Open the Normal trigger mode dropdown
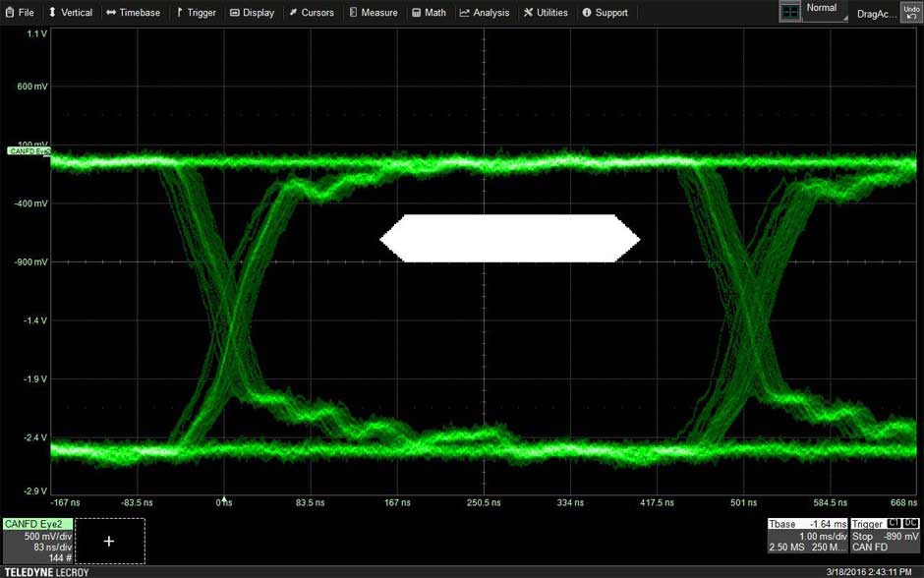Image resolution: width=924 pixels, height=578 pixels. (822, 10)
